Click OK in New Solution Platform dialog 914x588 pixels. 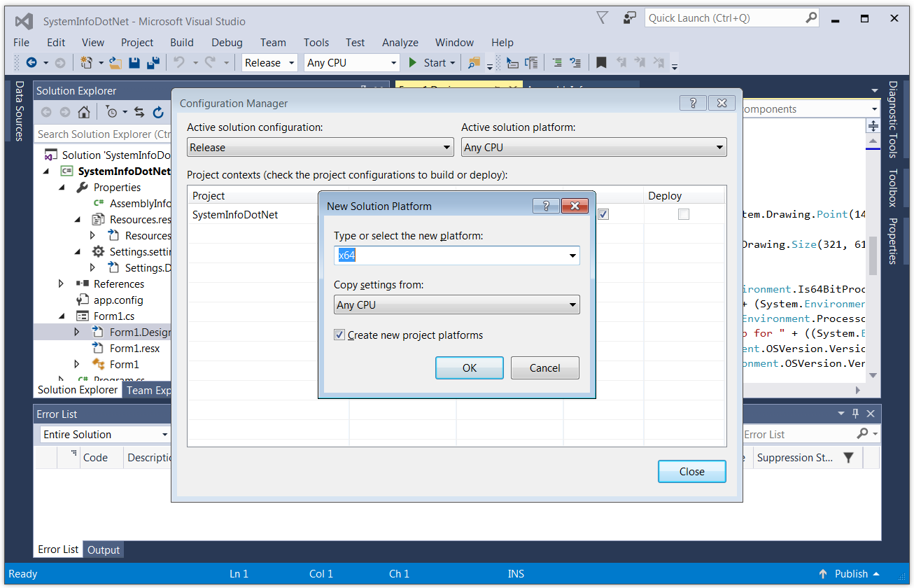pos(470,368)
